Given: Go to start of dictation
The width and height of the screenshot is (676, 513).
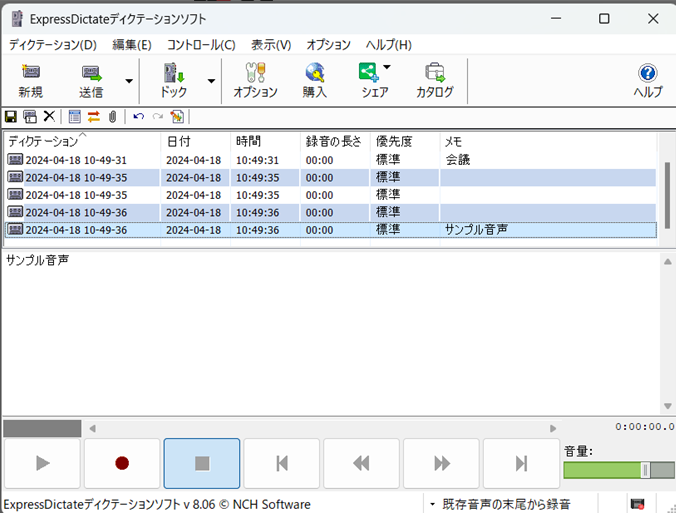Looking at the screenshot, I should click(282, 463).
